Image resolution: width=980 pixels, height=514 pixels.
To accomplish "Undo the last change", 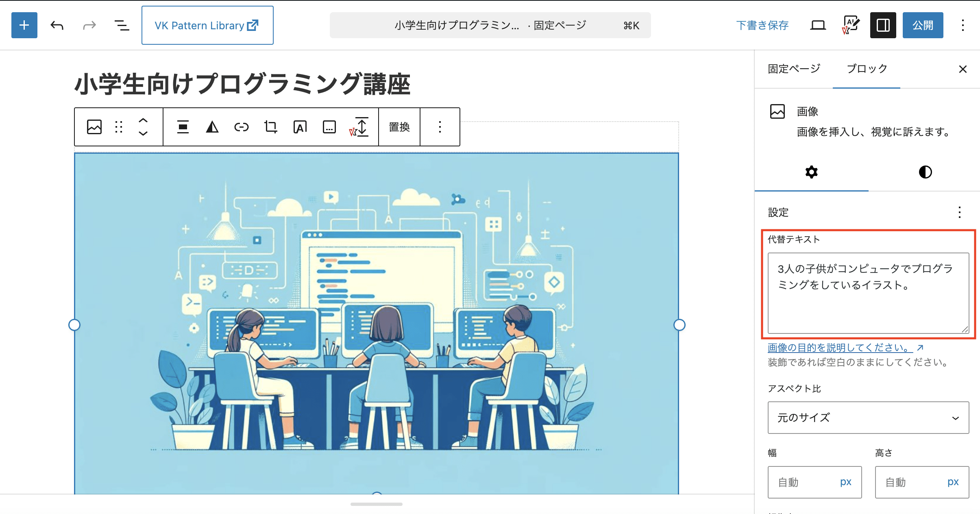I will coord(57,25).
